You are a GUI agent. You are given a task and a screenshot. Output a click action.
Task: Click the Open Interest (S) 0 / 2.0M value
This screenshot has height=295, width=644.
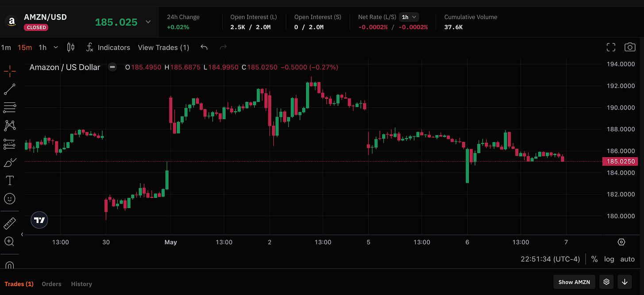(x=309, y=27)
